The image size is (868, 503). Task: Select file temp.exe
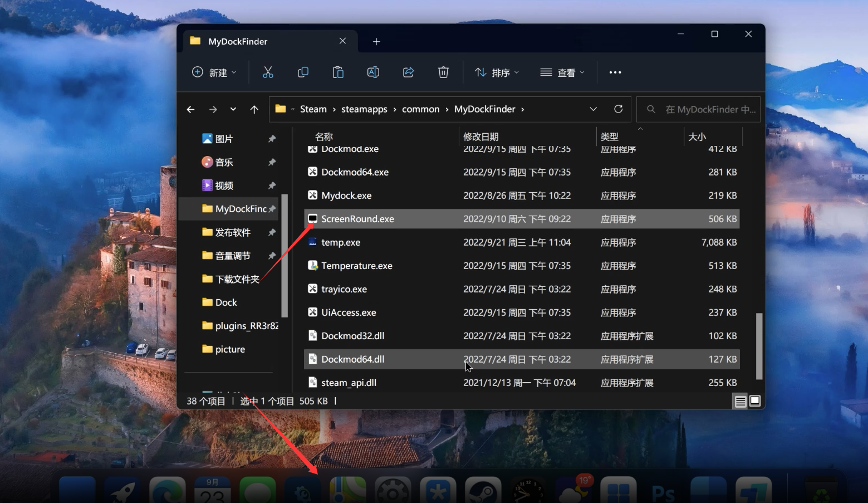pyautogui.click(x=522, y=242)
